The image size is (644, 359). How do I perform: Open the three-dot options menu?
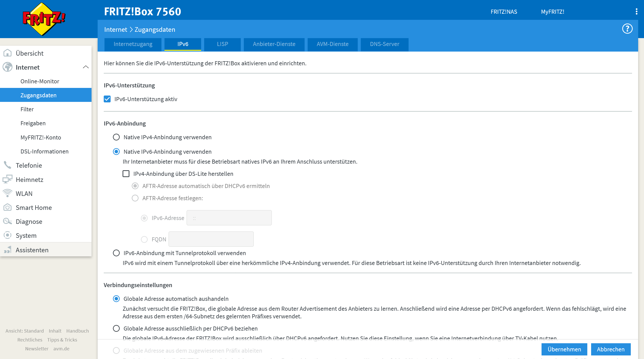[x=636, y=12]
